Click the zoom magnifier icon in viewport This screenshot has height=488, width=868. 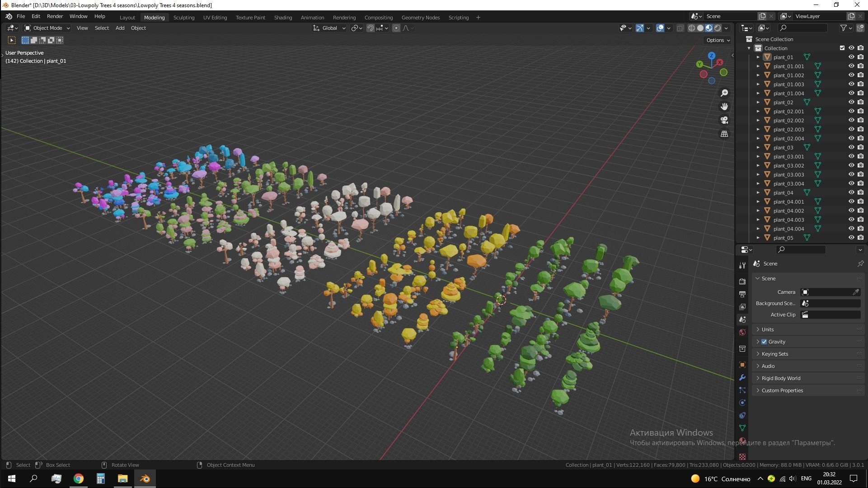pos(724,93)
